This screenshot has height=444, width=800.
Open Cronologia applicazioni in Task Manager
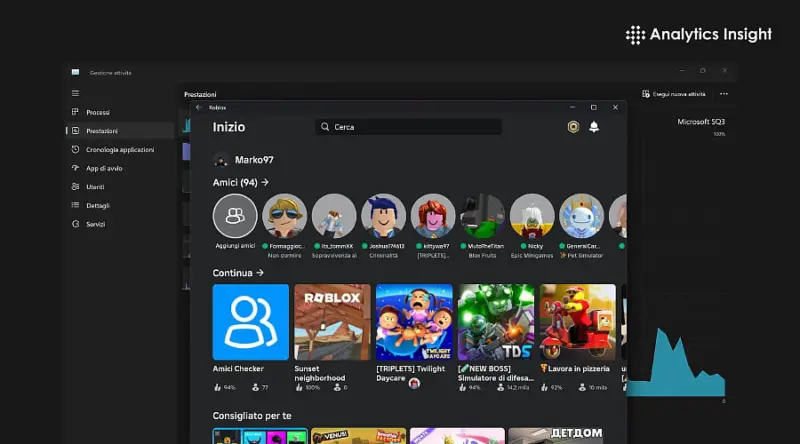point(120,150)
